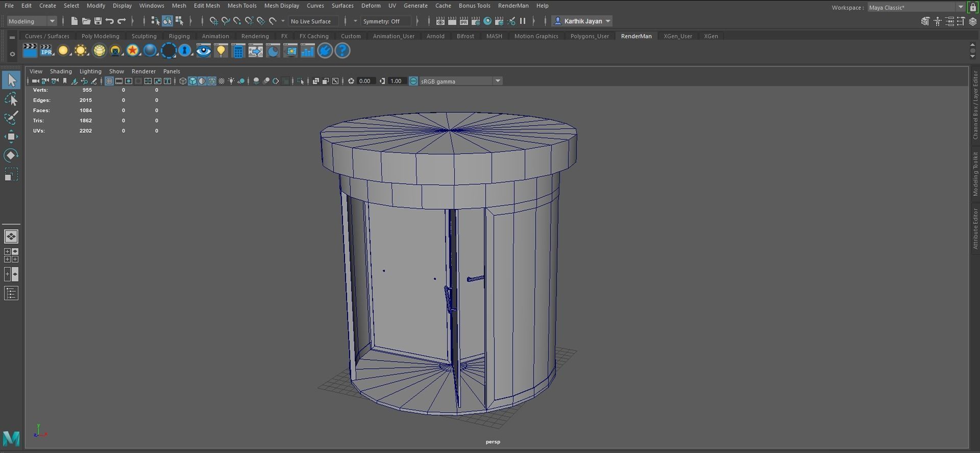Start RenderMan IPR from shelf
Viewport: 980px width, 453px height.
tap(46, 51)
